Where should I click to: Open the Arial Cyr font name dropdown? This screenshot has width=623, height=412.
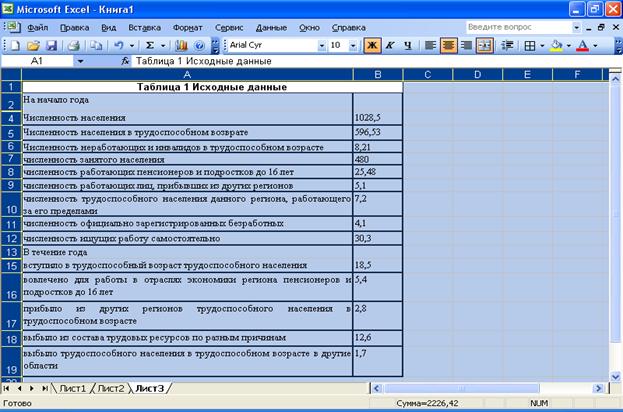click(x=321, y=46)
